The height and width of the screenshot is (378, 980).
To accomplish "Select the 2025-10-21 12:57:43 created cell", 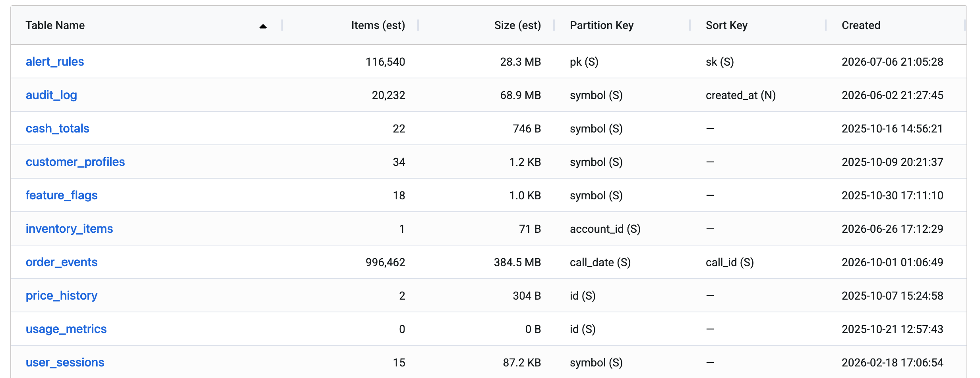I will [x=892, y=329].
